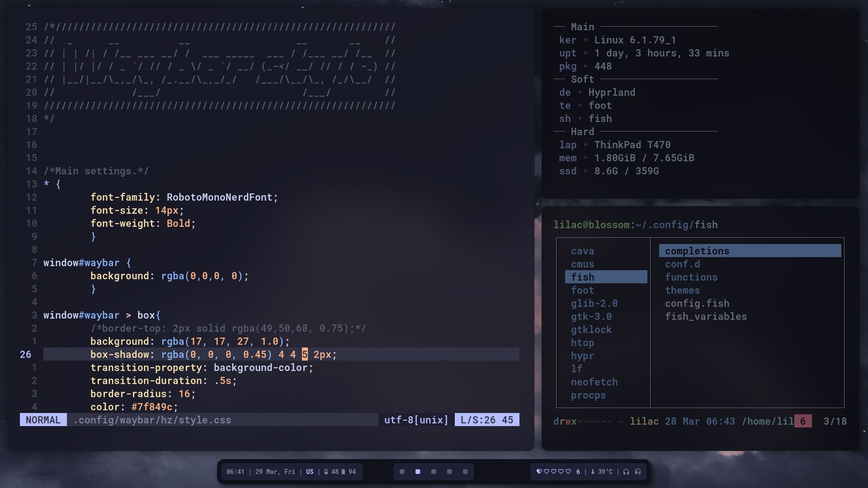868x488 pixels.
Task: Click the color: #7f849c line
Action: (x=134, y=407)
